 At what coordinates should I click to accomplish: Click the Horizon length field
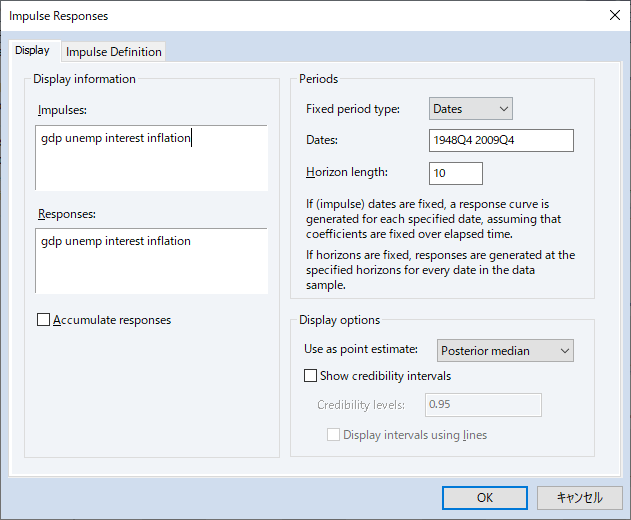click(x=456, y=173)
